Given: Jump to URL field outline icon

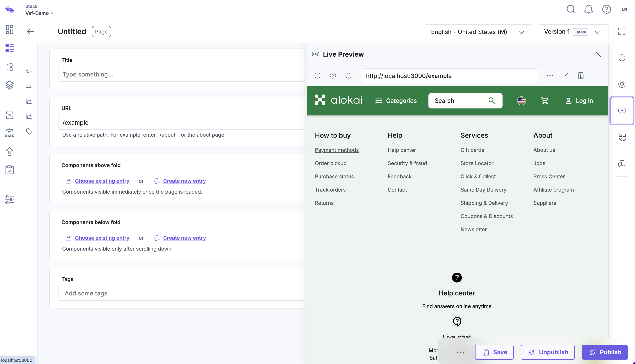Looking at the screenshot, I should 29,87.
